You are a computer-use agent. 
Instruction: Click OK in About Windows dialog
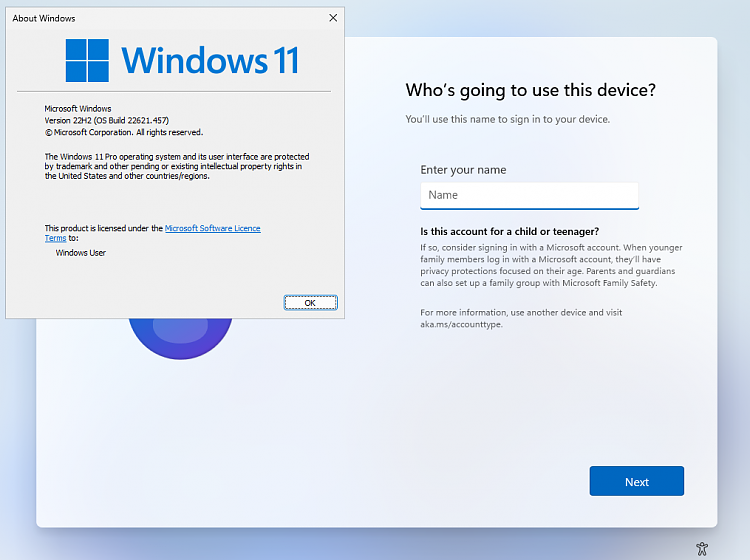click(x=310, y=303)
